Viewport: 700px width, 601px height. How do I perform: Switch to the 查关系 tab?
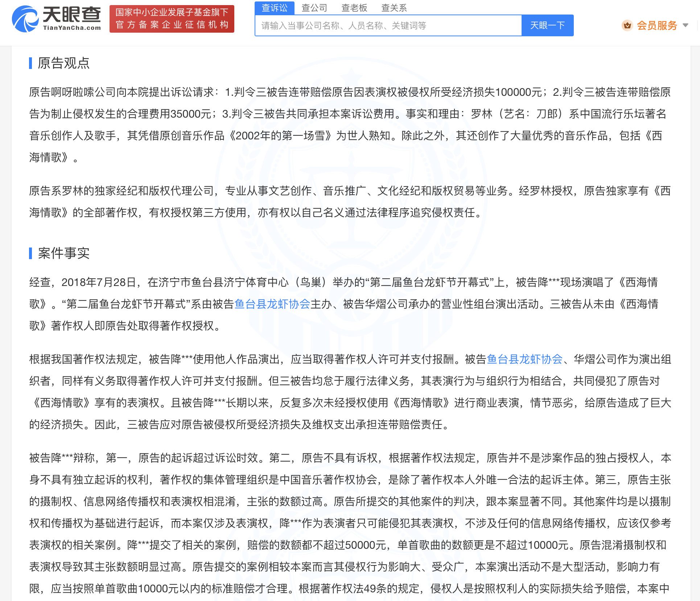coord(394,8)
